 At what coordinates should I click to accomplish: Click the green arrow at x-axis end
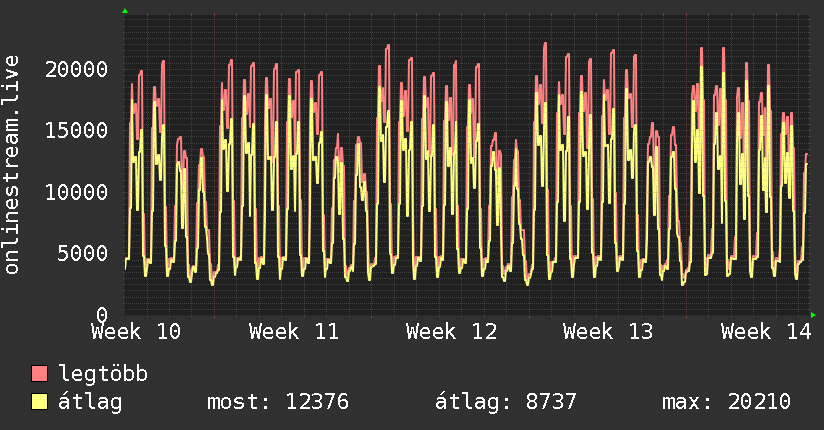[813, 315]
